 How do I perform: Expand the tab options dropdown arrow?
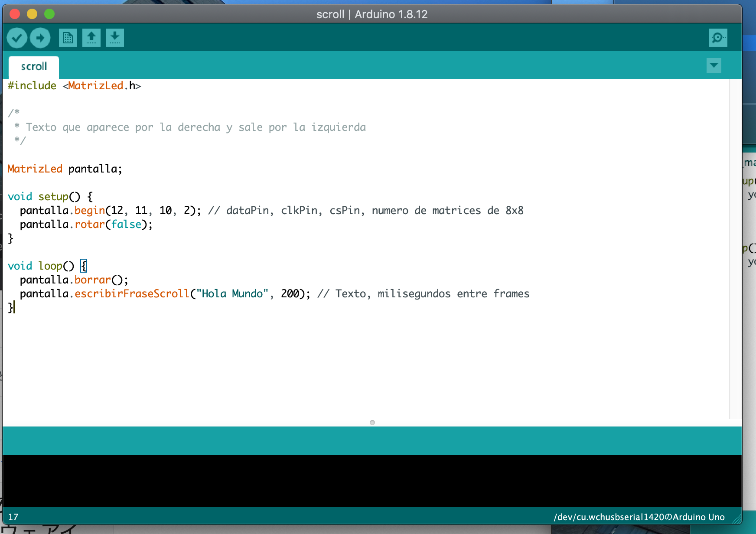pos(714,65)
